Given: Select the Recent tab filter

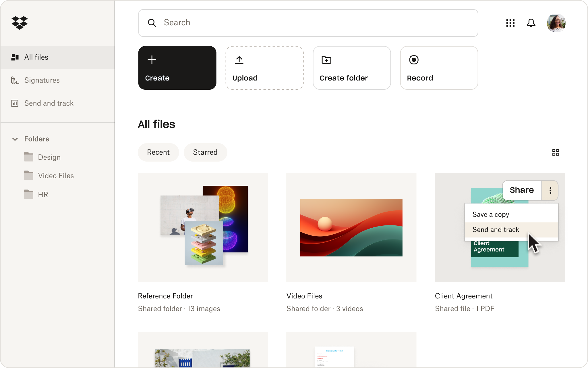Looking at the screenshot, I should [158, 152].
